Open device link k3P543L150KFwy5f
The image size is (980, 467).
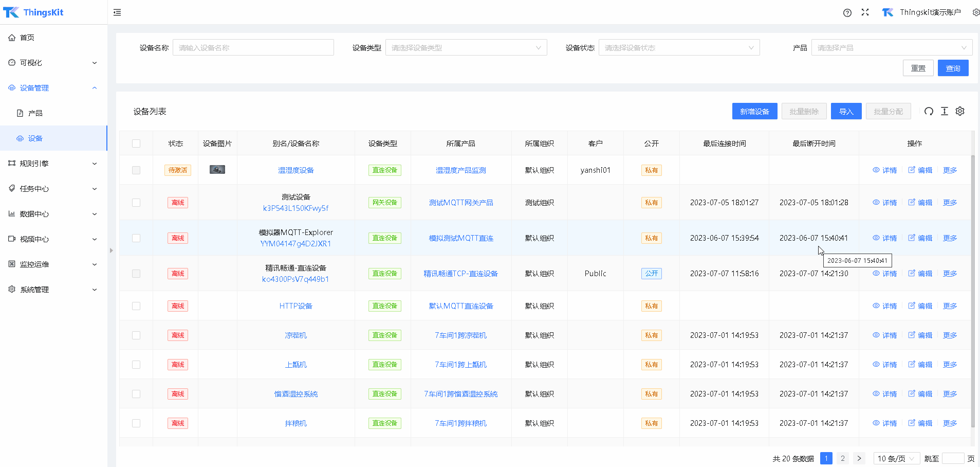pos(296,208)
